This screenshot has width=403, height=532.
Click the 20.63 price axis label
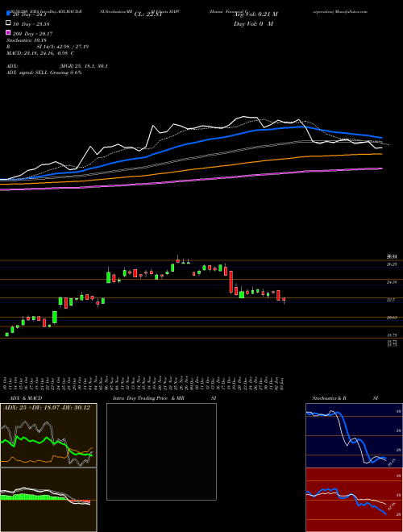point(393,318)
